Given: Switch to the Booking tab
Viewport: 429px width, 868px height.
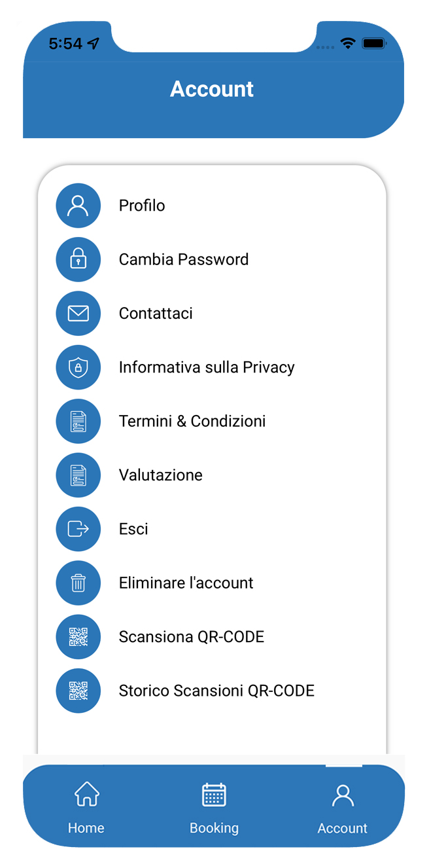Looking at the screenshot, I should 214,808.
